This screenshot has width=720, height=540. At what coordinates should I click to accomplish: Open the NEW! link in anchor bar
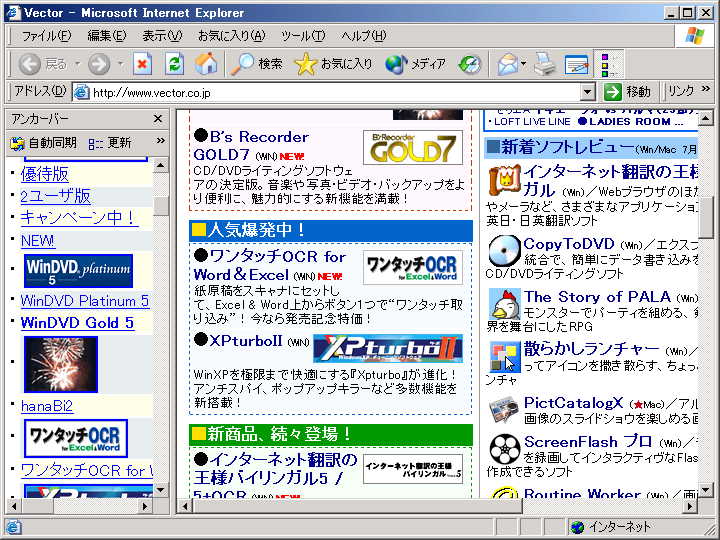[38, 241]
